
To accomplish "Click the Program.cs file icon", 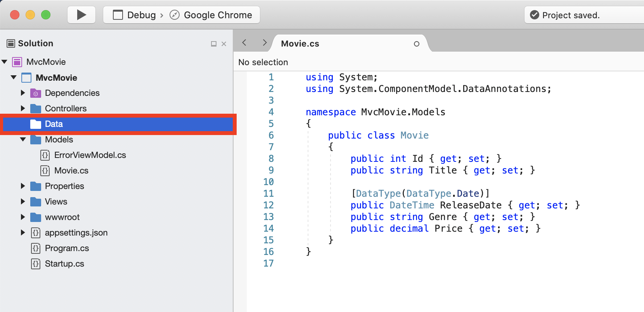I will tap(36, 248).
